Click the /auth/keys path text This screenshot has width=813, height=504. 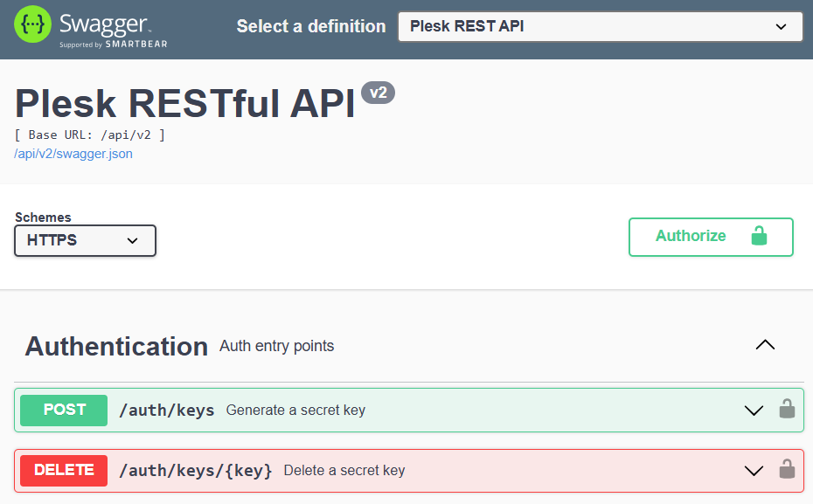[x=166, y=411]
